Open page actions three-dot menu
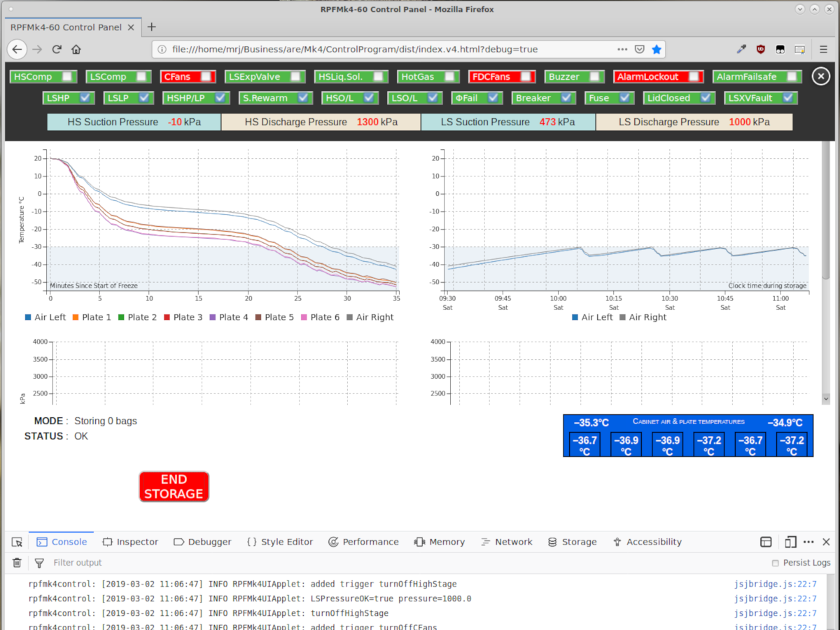840x630 pixels. coord(622,50)
